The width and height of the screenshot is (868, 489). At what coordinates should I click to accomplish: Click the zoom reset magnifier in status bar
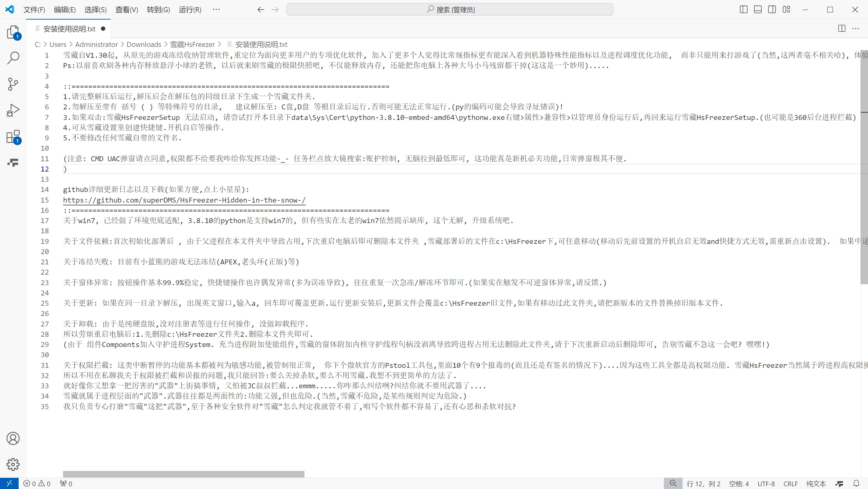point(673,484)
